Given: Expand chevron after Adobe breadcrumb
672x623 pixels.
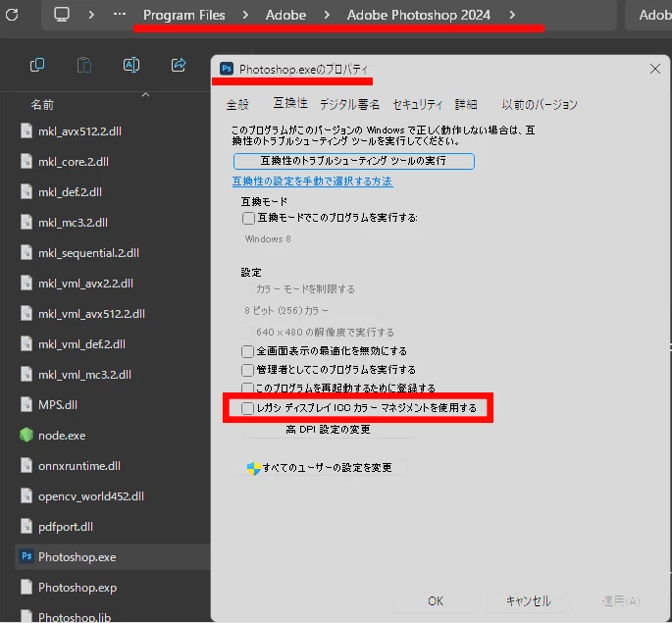Looking at the screenshot, I should 327,15.
